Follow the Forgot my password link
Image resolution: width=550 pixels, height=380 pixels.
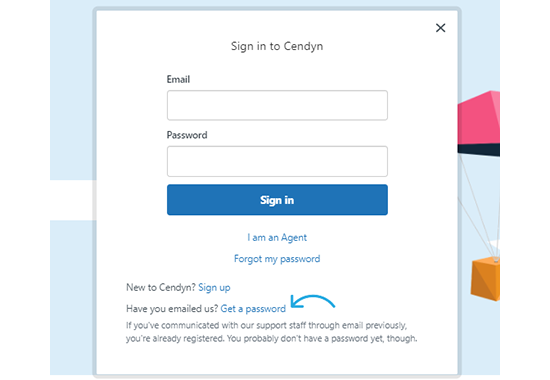click(x=277, y=259)
